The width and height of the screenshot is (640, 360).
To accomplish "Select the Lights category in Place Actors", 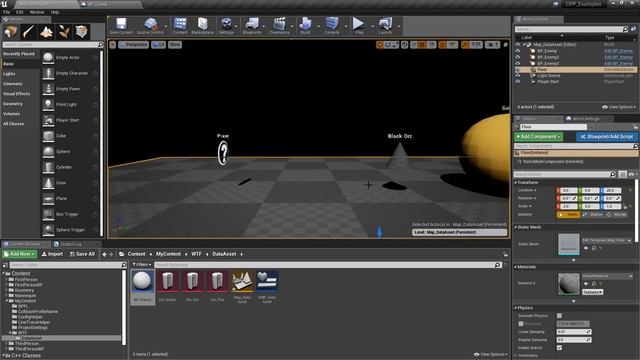I will pos(20,74).
